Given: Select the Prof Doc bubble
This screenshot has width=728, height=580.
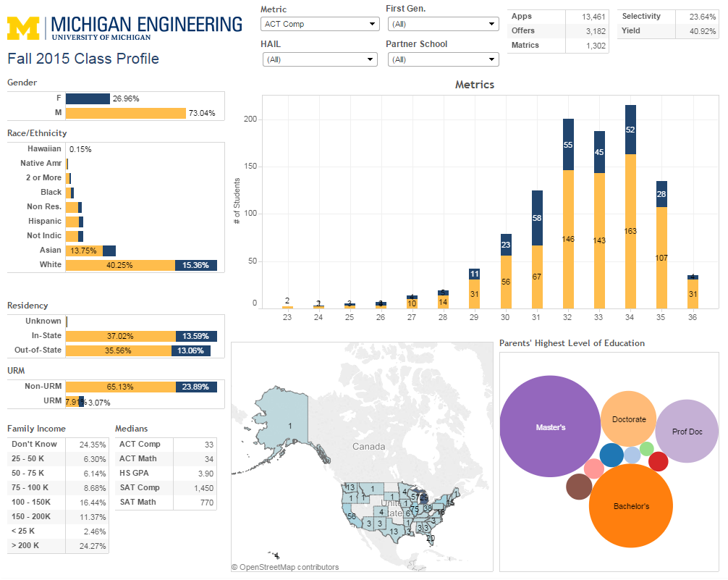Looking at the screenshot, I should (x=687, y=432).
